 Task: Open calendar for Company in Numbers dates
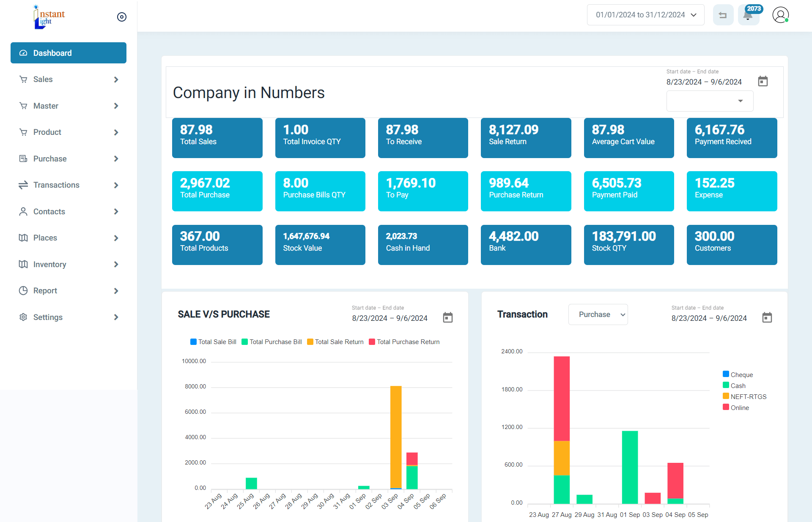coord(763,81)
